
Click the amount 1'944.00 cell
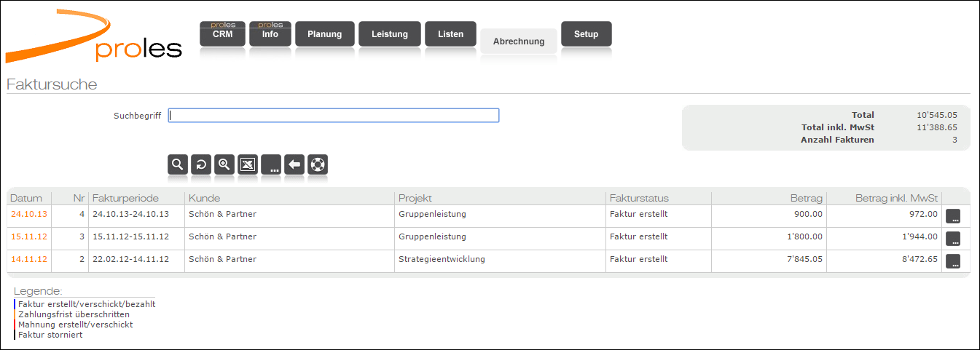coord(920,236)
